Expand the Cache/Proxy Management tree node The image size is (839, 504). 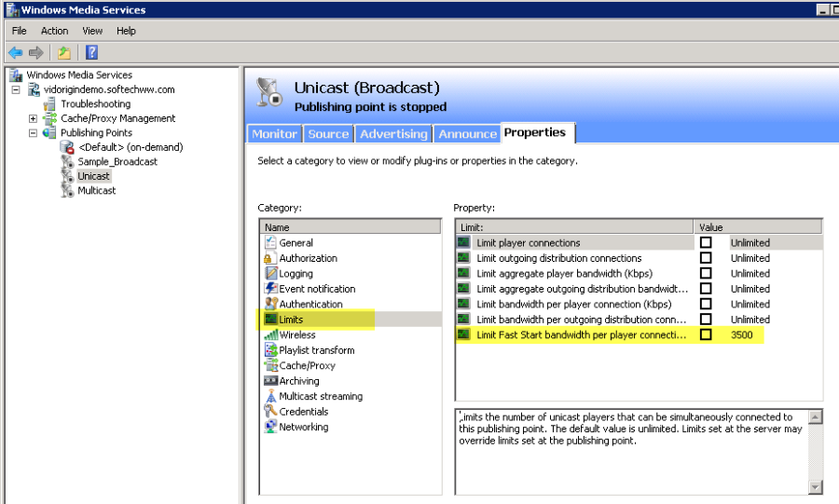tap(34, 118)
